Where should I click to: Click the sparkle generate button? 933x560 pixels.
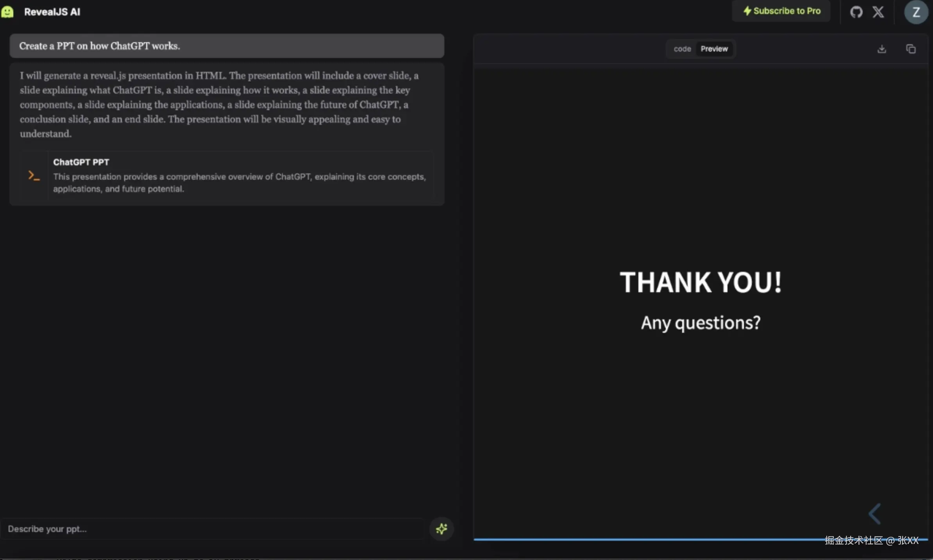tap(441, 529)
